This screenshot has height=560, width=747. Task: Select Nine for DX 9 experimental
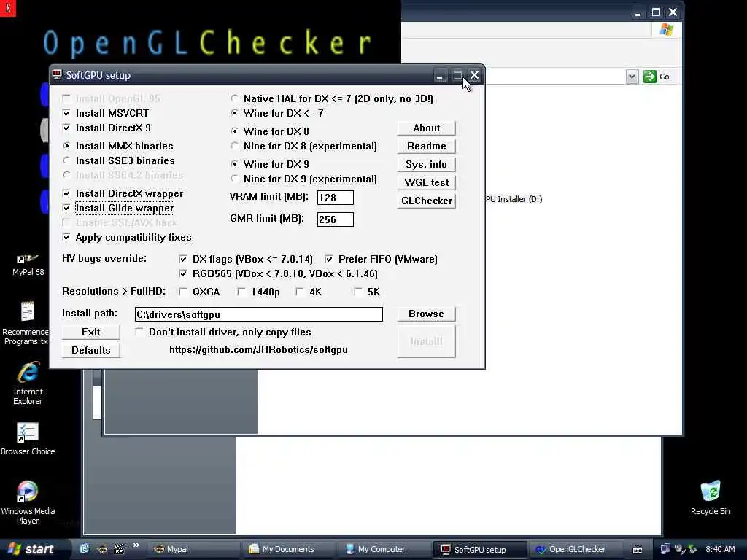coord(234,179)
